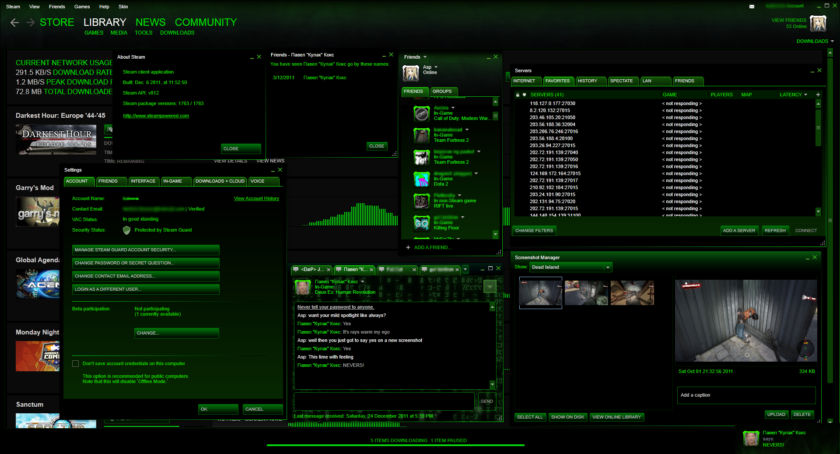Click friends list scrollbar up arrow
This screenshot has height=454, width=840.
(495, 102)
